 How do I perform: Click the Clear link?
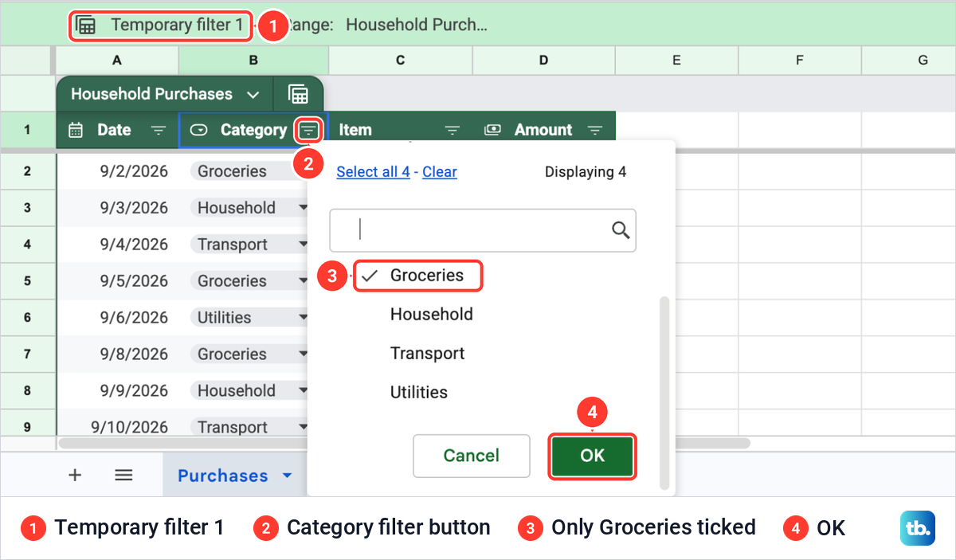(x=440, y=172)
